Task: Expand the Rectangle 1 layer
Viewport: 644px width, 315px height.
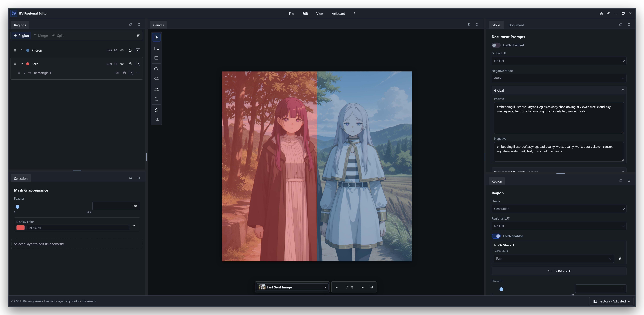Action: [25, 73]
